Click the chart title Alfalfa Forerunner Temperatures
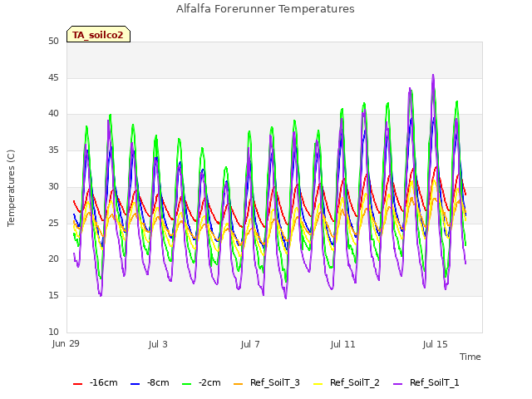 pos(265,8)
